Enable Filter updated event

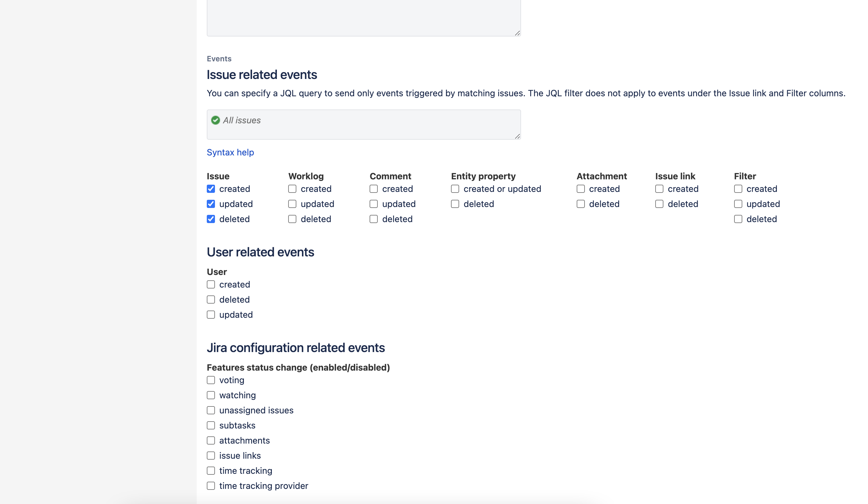[x=738, y=204]
